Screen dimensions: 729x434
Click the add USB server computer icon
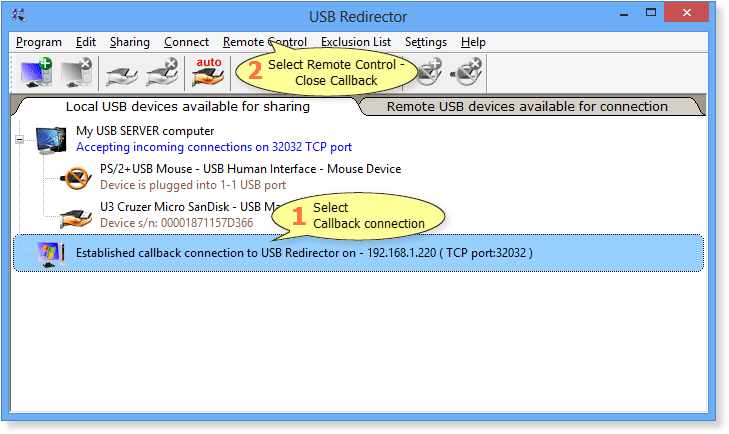[36, 73]
